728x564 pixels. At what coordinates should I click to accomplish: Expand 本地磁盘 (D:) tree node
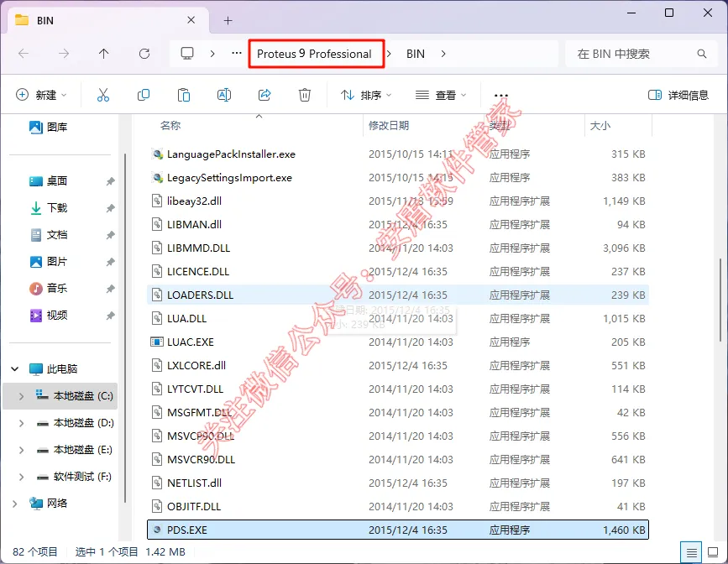click(x=21, y=423)
